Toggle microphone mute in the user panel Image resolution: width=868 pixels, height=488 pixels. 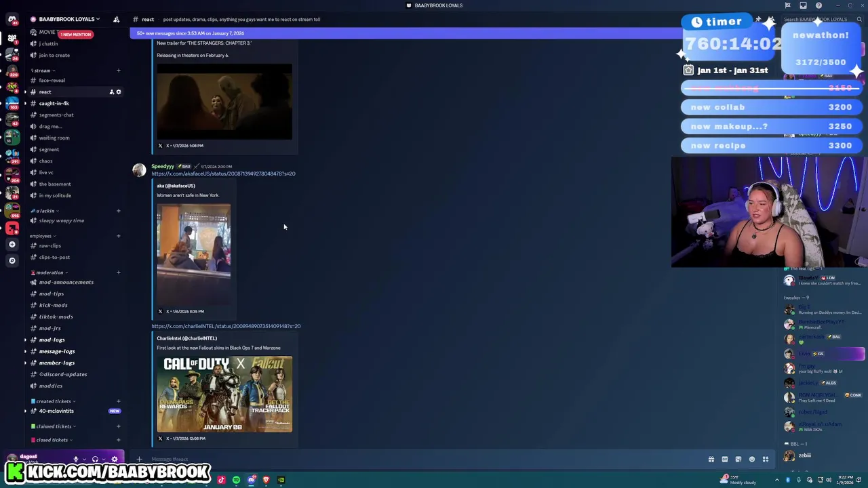point(76,459)
